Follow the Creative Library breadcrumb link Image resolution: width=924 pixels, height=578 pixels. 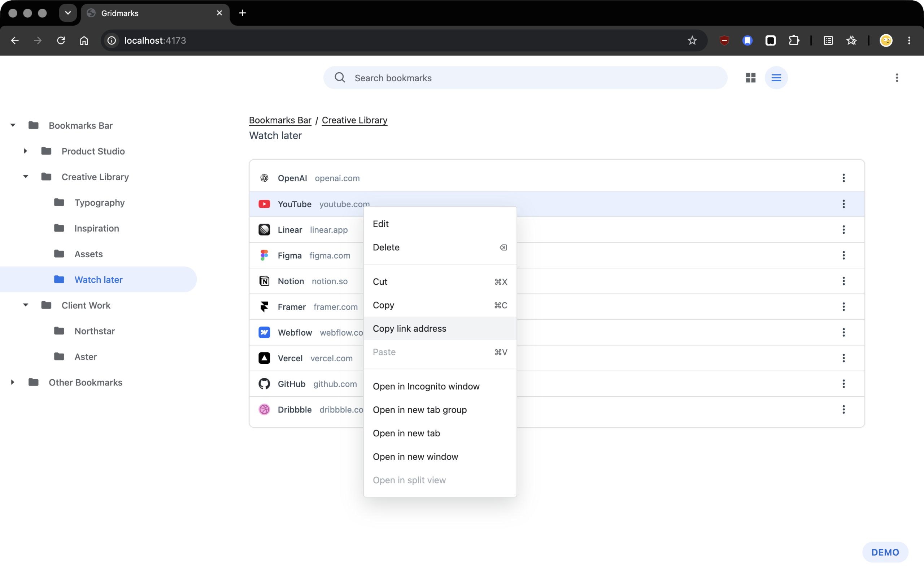click(x=354, y=120)
